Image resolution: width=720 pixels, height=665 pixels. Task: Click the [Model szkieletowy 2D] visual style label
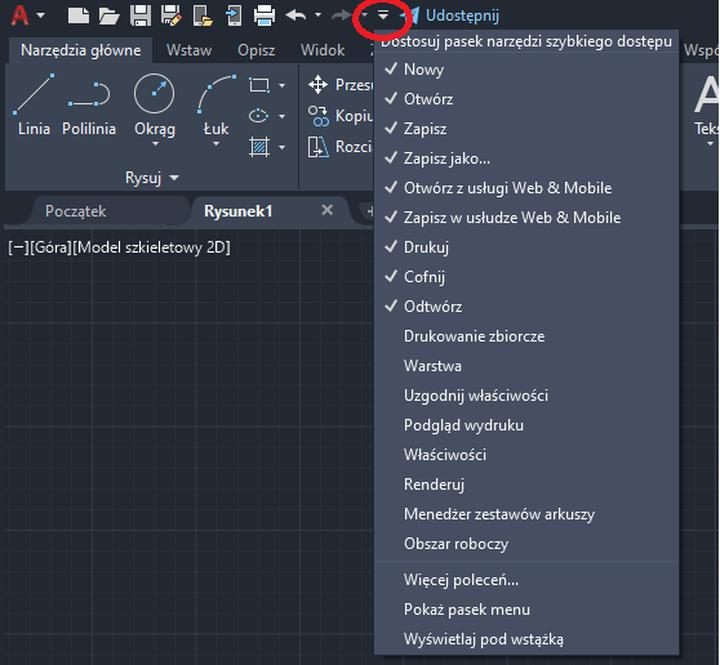pyautogui.click(x=152, y=248)
